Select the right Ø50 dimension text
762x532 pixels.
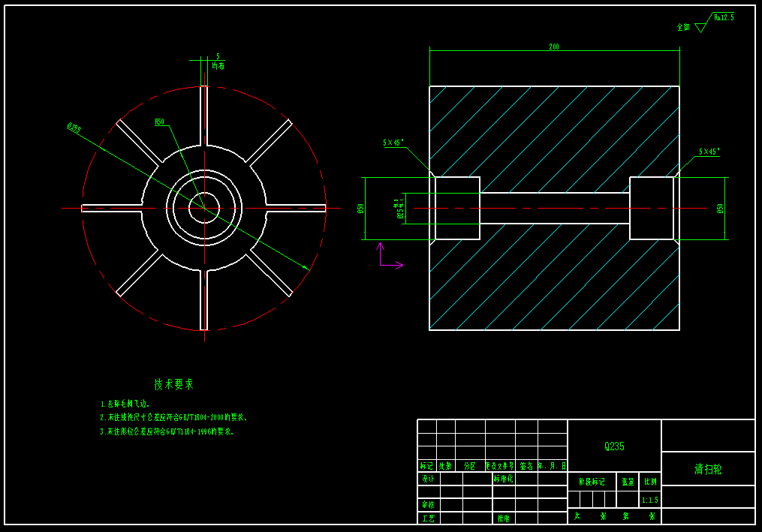pyautogui.click(x=720, y=209)
